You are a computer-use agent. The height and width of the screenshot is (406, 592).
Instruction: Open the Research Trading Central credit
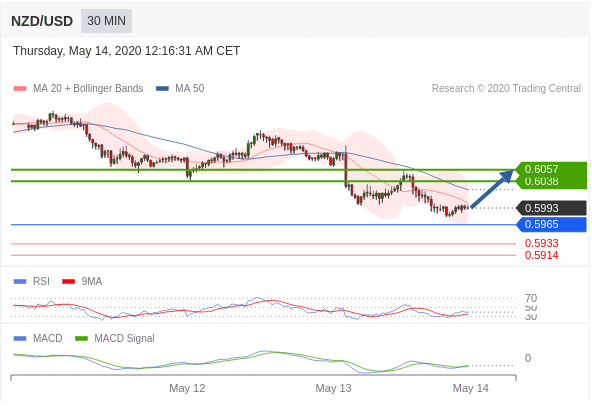[506, 88]
